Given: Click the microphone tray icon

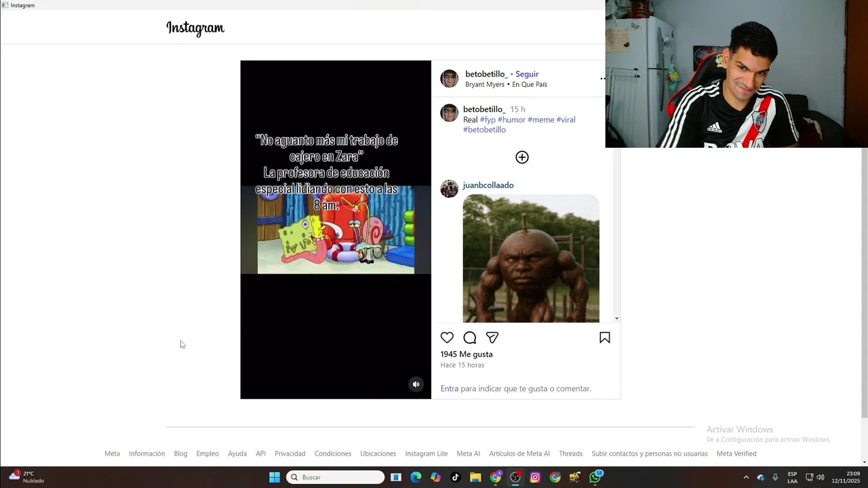Looking at the screenshot, I should (775, 477).
